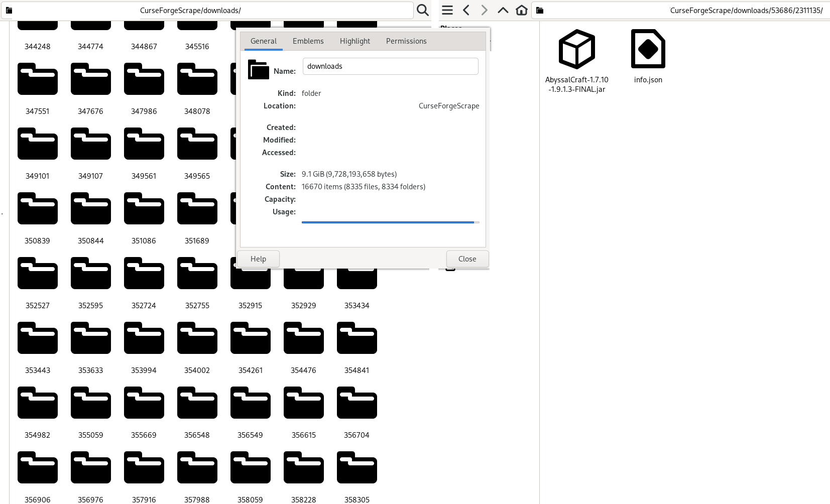This screenshot has width=830, height=504.
Task: Select folder 353434
Action: coord(357,280)
